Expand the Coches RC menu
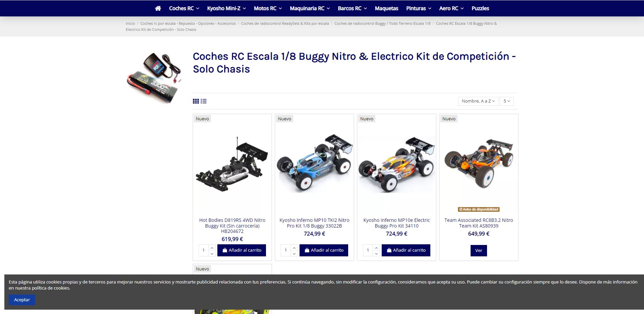Screen dimensions: 644x314 pos(184,8)
